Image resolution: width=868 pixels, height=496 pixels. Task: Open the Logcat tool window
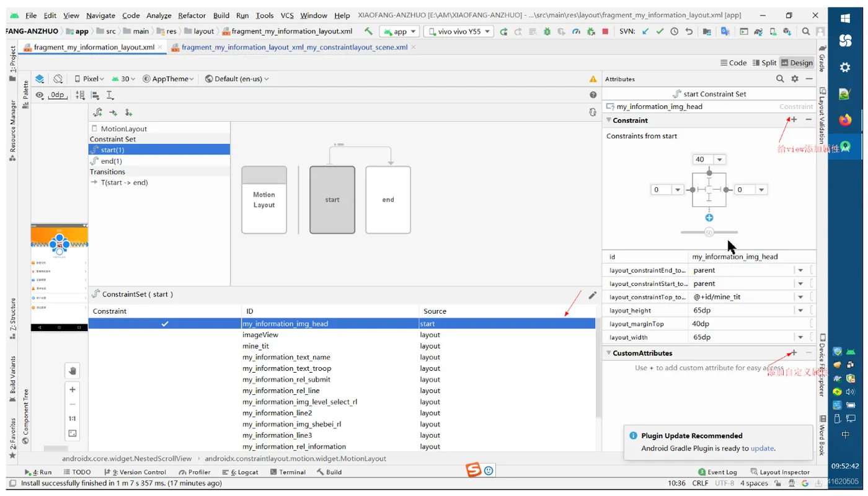coord(241,472)
